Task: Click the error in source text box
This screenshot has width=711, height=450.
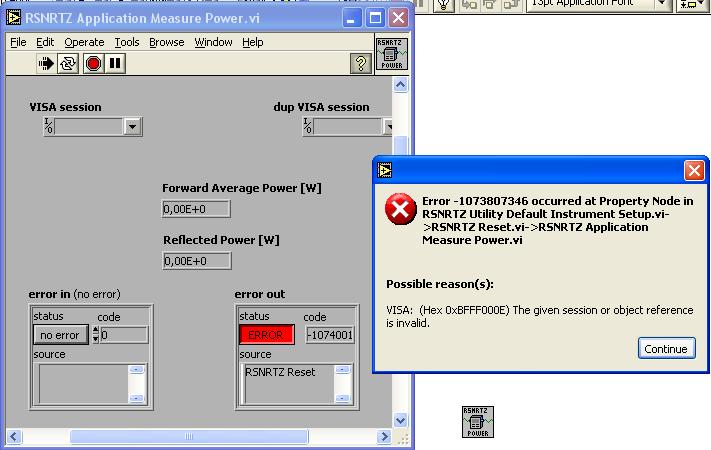Action: pos(83,384)
